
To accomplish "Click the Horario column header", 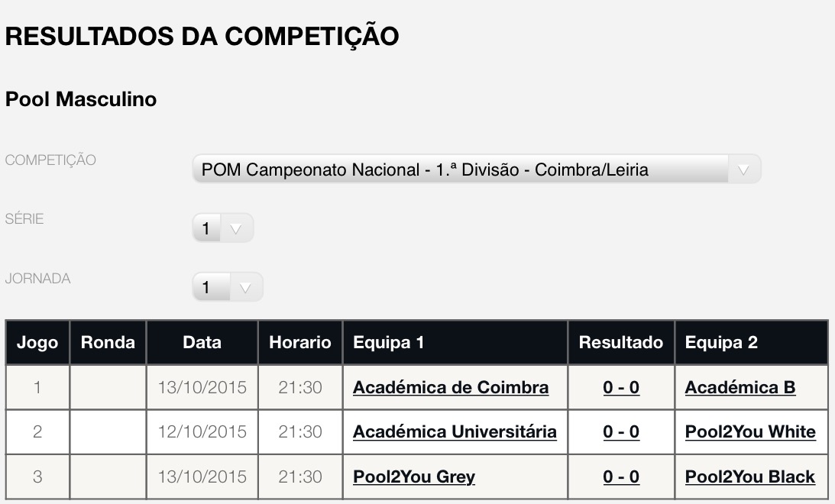I will pyautogui.click(x=300, y=342).
